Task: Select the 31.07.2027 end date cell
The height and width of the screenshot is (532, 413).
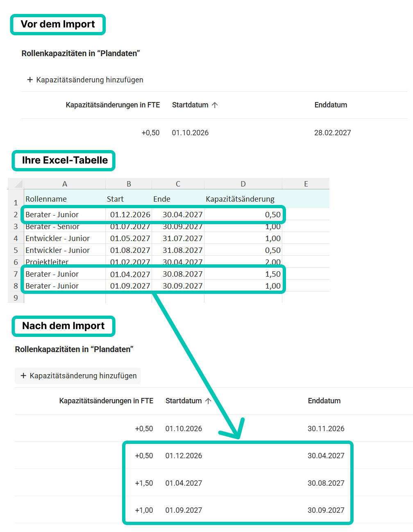Action: pos(178,238)
